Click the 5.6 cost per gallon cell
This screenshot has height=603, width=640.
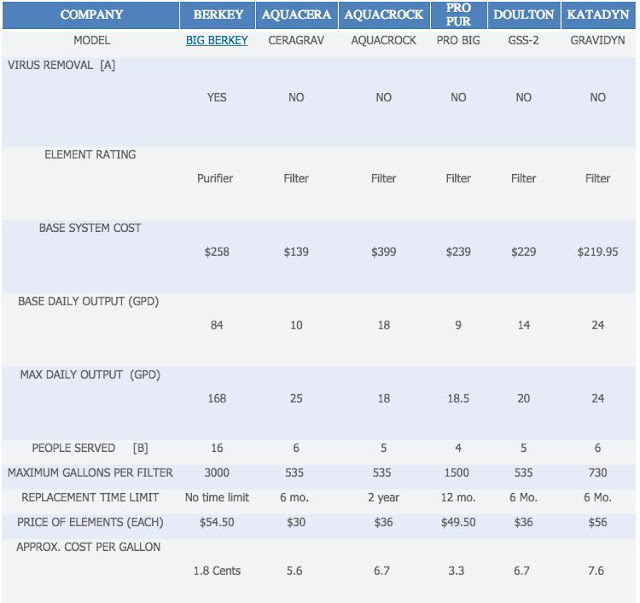coord(294,571)
